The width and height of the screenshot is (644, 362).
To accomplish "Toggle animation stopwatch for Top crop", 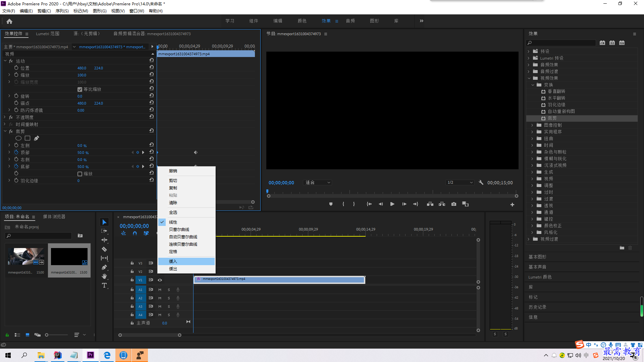I will click(16, 152).
